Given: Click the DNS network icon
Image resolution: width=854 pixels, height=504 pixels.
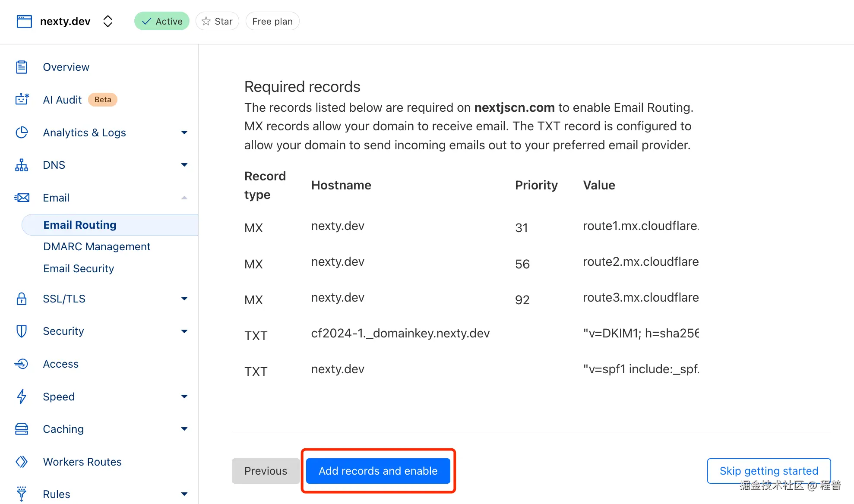Looking at the screenshot, I should 22,165.
